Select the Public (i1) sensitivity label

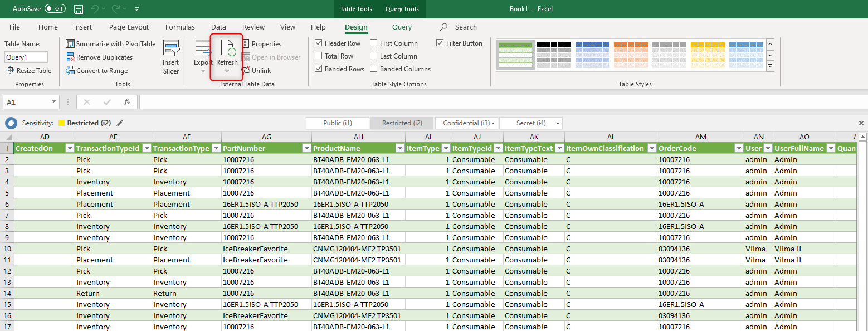click(338, 123)
